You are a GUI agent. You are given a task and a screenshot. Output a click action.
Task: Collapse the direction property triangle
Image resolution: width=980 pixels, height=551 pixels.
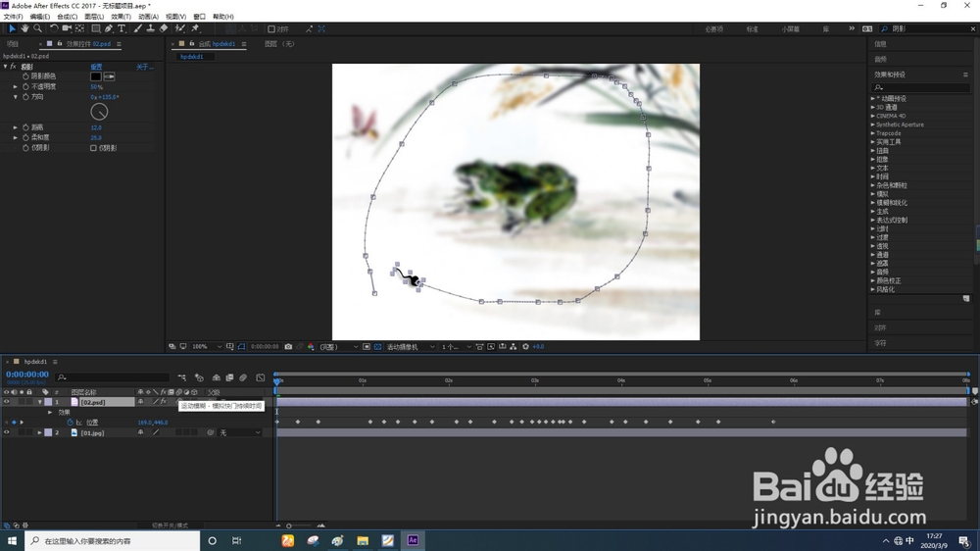(16, 97)
